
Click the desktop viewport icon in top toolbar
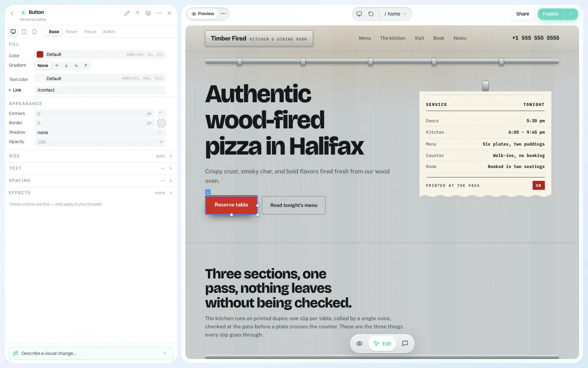(x=359, y=14)
